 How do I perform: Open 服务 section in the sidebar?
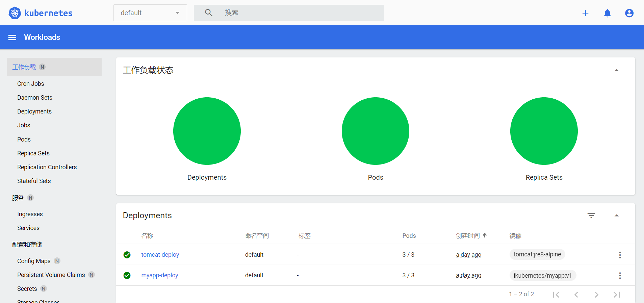point(18,198)
